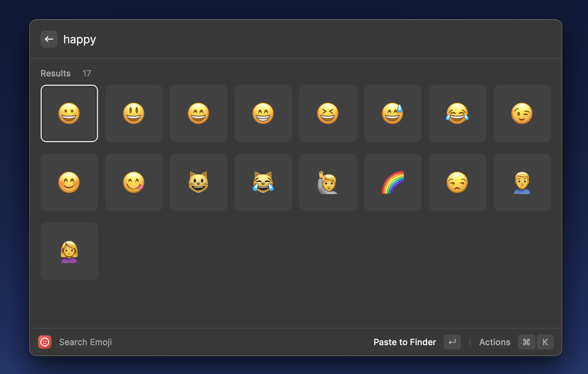Click the happy search query field
Screen dimensions: 588x374
pyautogui.click(x=80, y=39)
